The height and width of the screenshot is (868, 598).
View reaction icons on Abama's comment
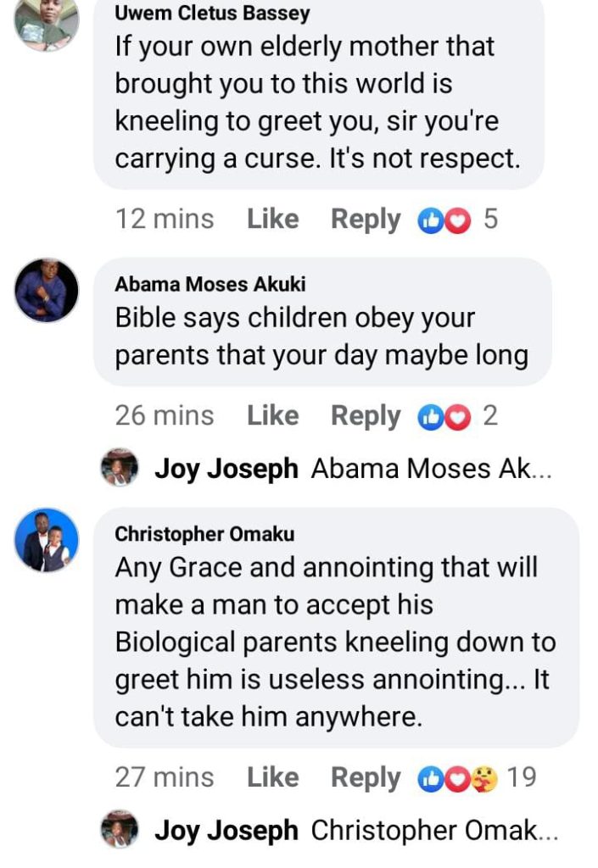(444, 416)
